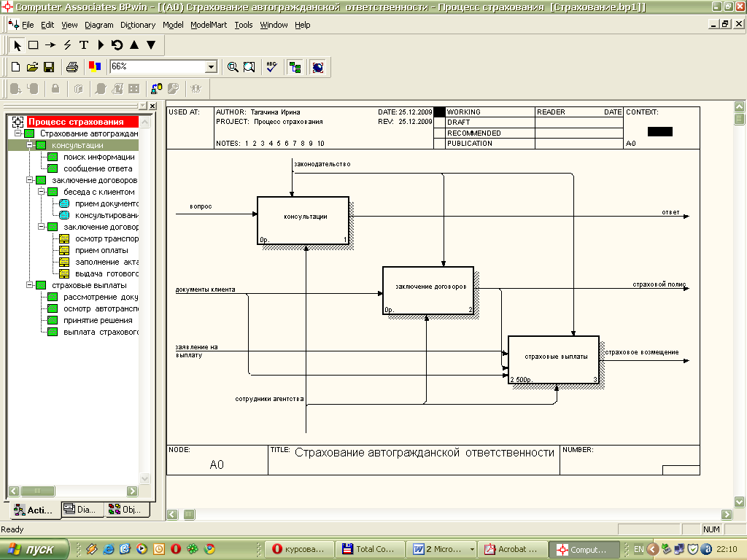Image resolution: width=747 pixels, height=560 pixels.
Task: Click the страховые выплаты activity box
Action: pos(554,360)
